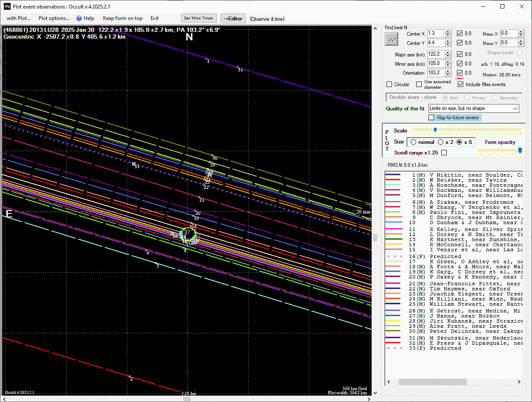Select the entry '33(P) Predicted'

point(454,348)
